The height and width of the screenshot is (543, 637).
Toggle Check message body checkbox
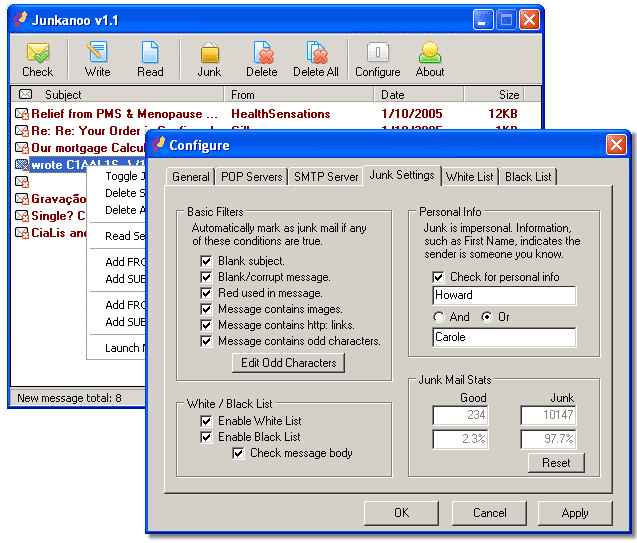pos(238,453)
